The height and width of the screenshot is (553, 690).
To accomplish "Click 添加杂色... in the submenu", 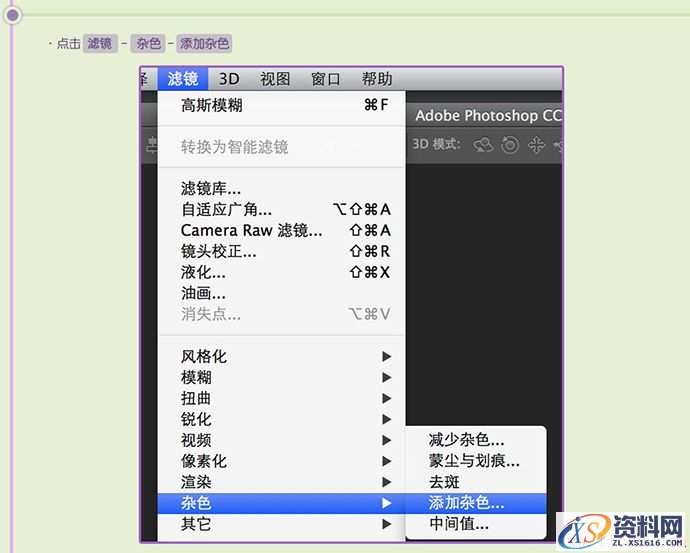I will click(x=476, y=503).
